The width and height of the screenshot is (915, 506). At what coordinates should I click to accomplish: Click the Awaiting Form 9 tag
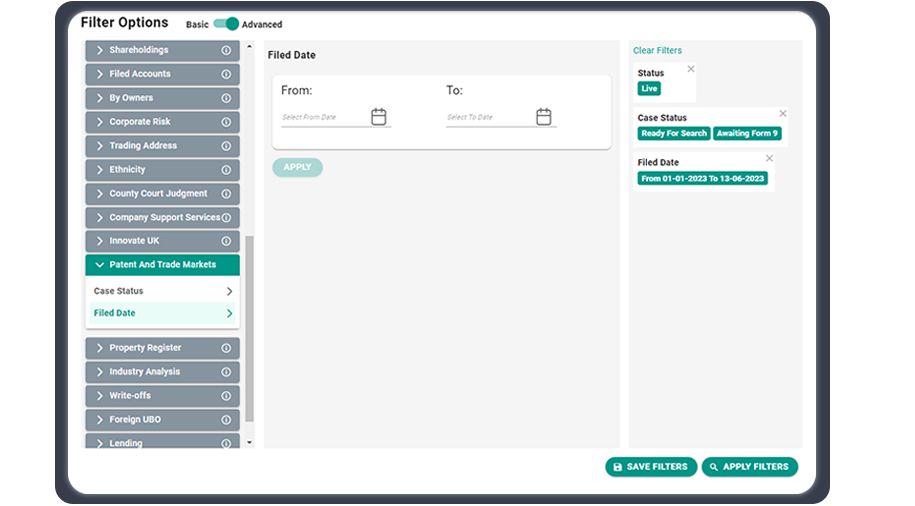pos(747,134)
